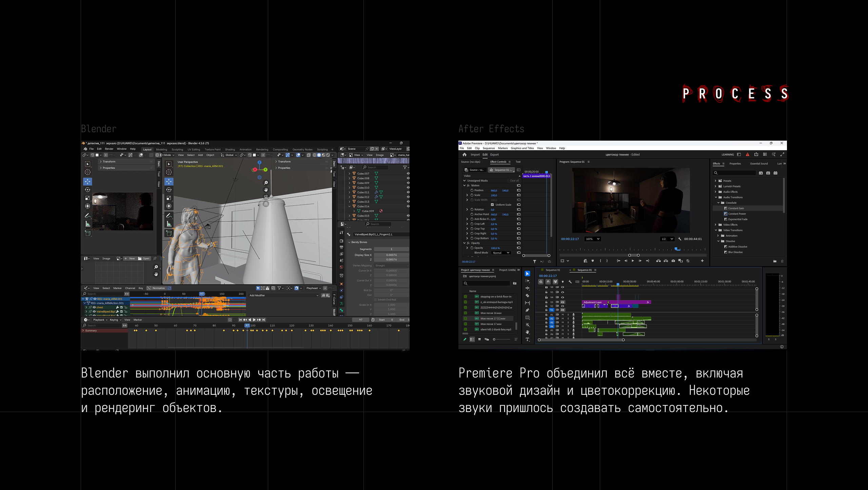
Task: Click the Open button in Blender image editor
Action: (x=144, y=259)
